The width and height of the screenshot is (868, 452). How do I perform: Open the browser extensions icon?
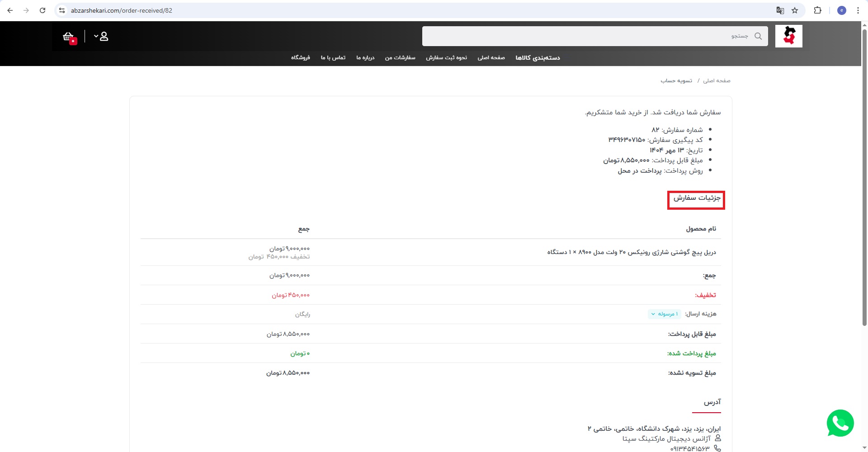pyautogui.click(x=817, y=10)
